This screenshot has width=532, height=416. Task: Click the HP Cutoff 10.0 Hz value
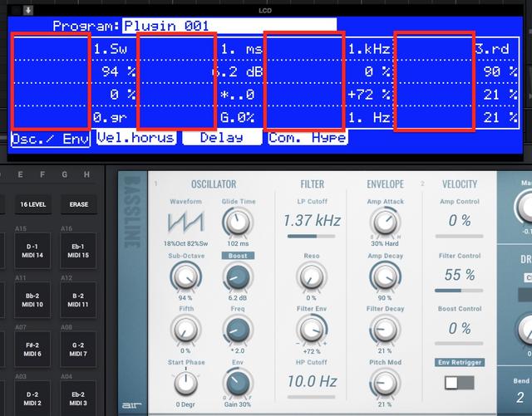pos(313,381)
